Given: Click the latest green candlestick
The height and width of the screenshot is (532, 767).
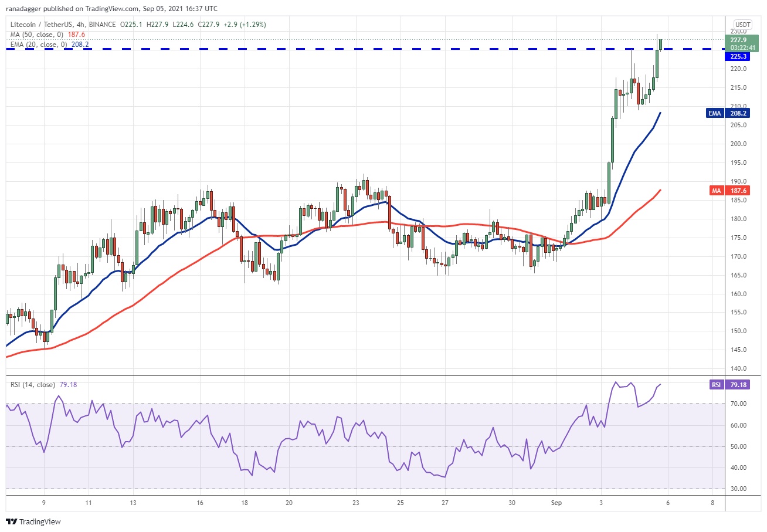Looking at the screenshot, I should [x=661, y=44].
